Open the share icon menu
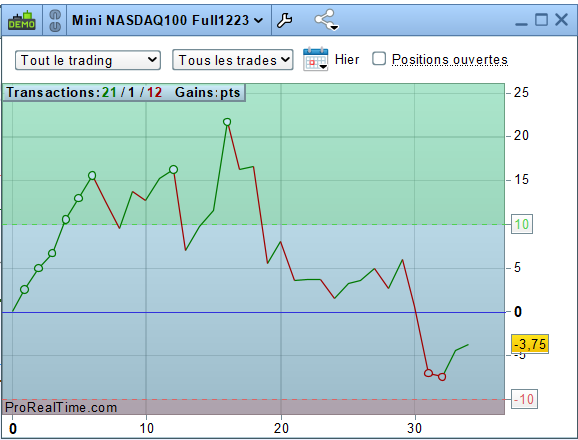Image resolution: width=578 pixels, height=440 pixels. tap(326, 20)
